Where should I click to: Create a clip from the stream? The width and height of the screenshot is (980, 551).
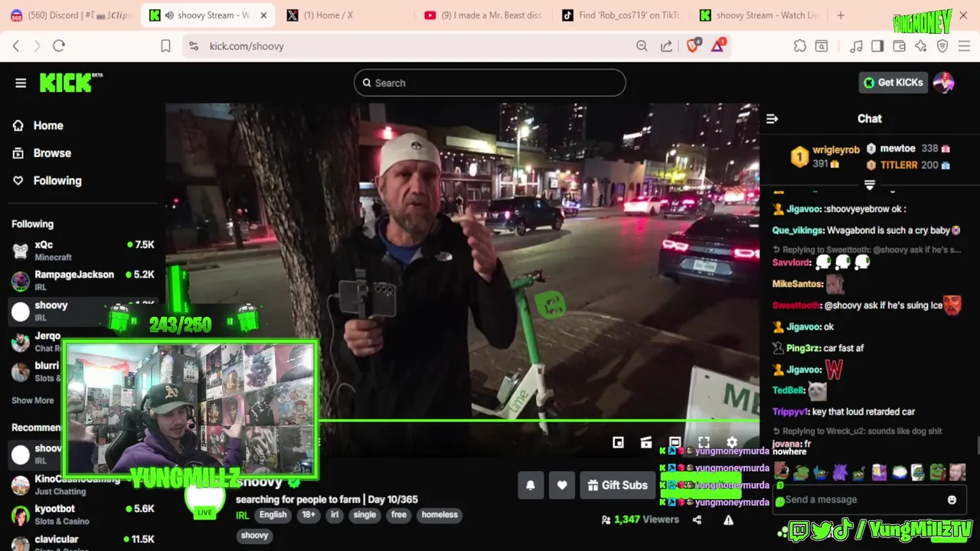click(646, 442)
